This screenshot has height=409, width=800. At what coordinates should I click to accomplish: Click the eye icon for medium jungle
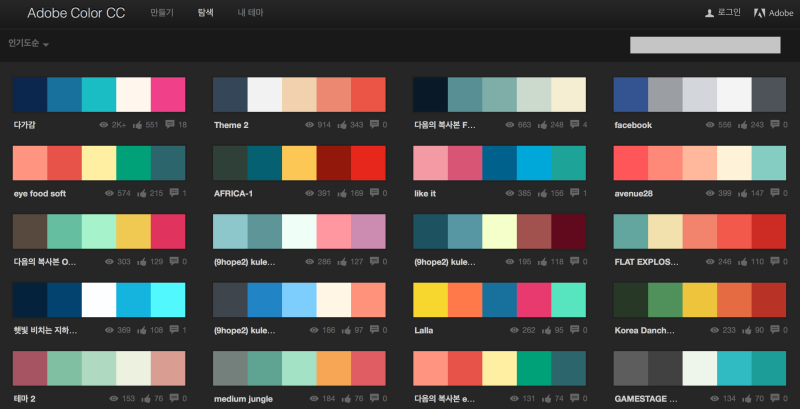click(313, 399)
